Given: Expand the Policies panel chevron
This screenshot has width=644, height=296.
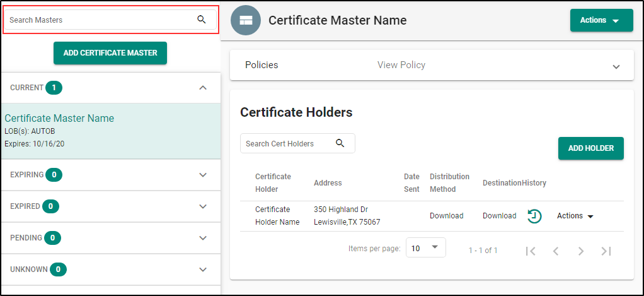Looking at the screenshot, I should click(616, 66).
